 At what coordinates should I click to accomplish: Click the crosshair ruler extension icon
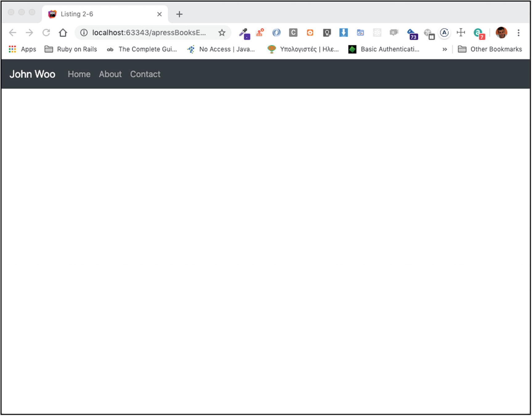click(x=461, y=33)
